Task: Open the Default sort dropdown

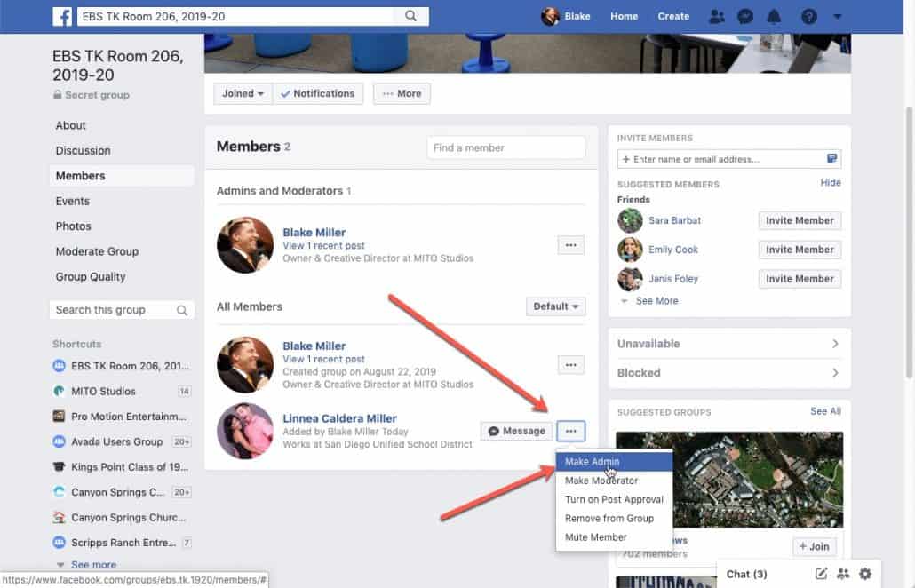Action: coord(555,306)
